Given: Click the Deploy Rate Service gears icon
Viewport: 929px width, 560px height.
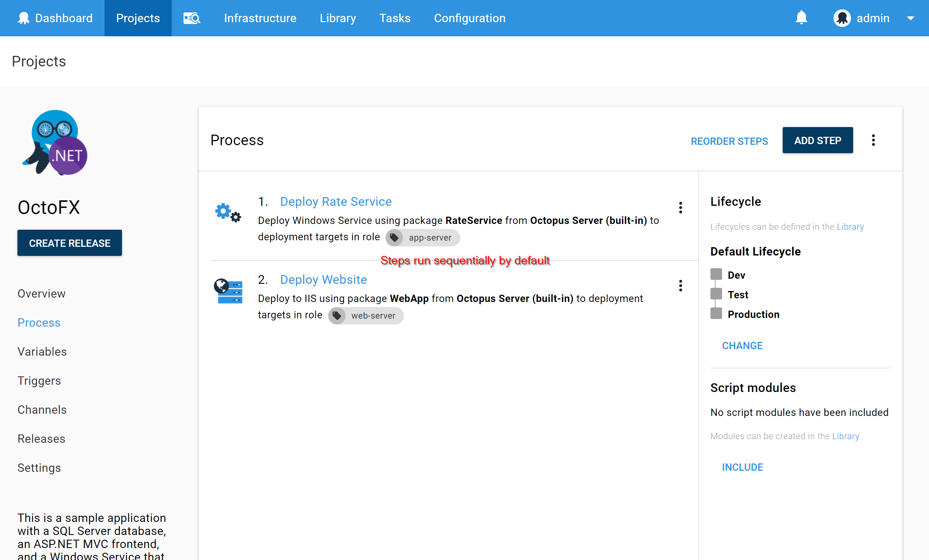Looking at the screenshot, I should pyautogui.click(x=228, y=213).
